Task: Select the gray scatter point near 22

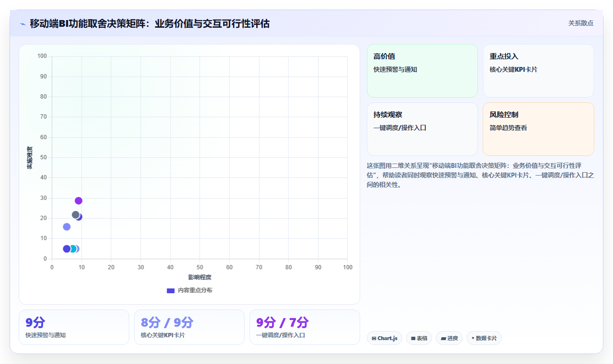Action: (x=75, y=215)
